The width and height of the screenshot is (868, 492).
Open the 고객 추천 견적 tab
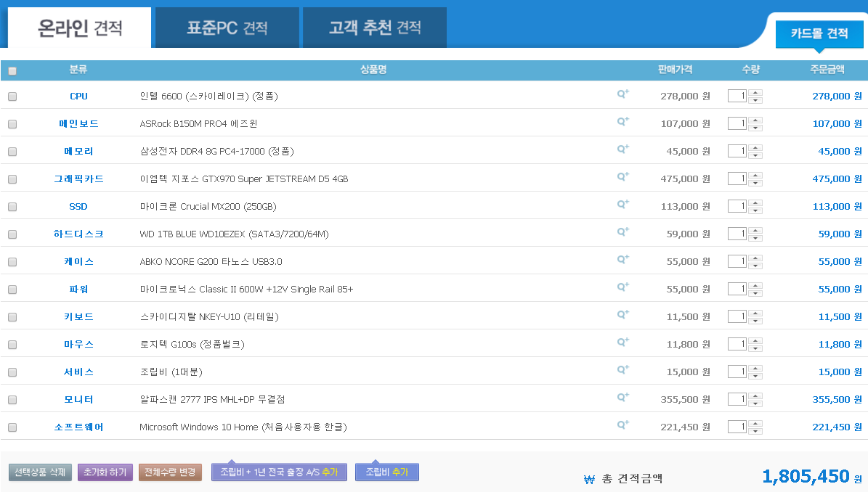coord(375,28)
